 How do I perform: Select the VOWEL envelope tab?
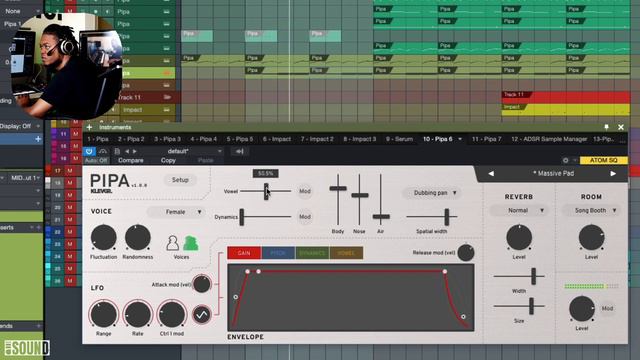(346, 253)
